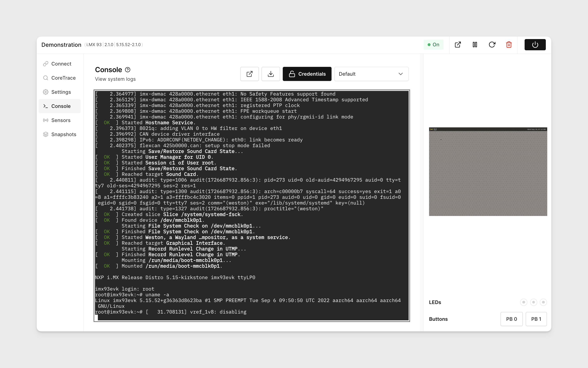Toggle the device On status indicator

tap(433, 44)
